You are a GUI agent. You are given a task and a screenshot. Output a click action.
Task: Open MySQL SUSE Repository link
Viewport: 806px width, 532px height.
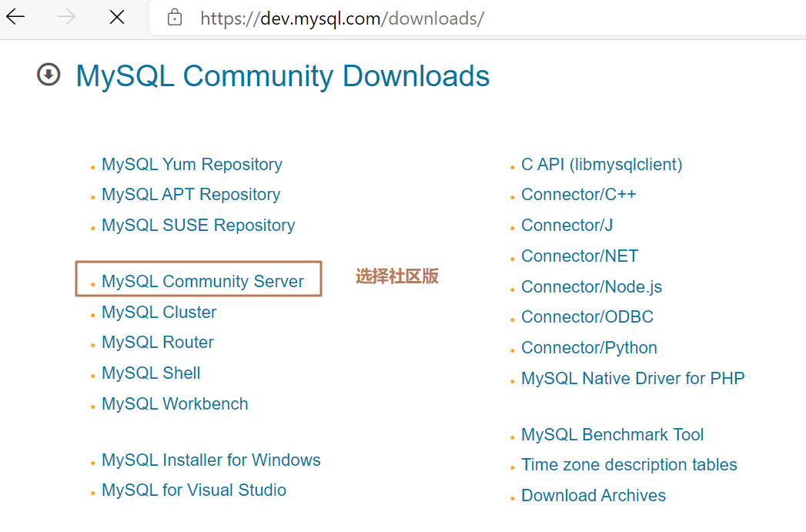198,225
